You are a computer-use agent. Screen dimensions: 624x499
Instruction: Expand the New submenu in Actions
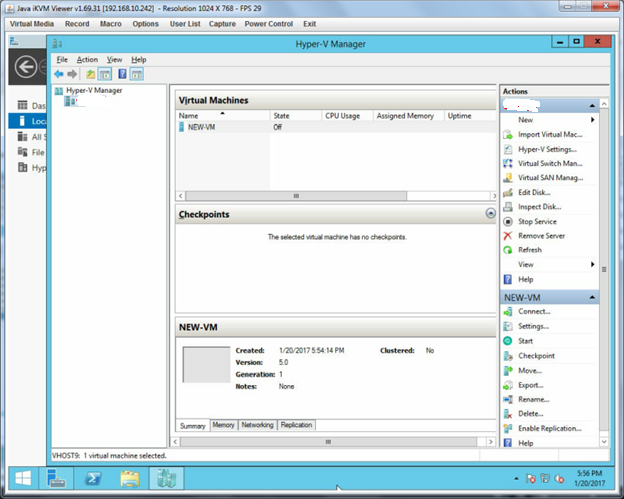click(593, 120)
